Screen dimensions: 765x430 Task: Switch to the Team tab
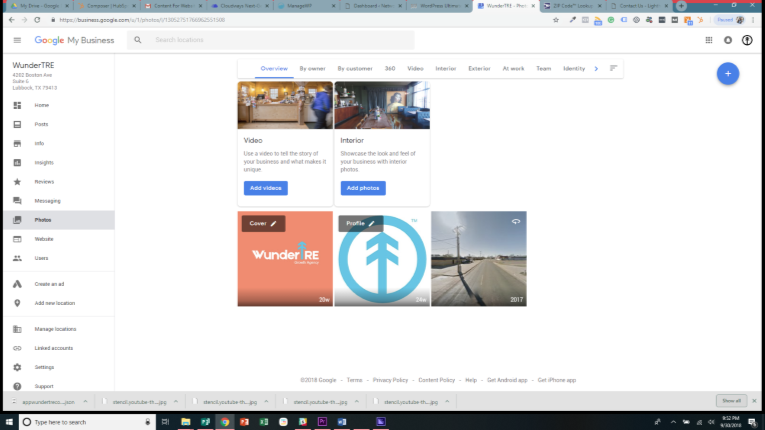tap(544, 69)
